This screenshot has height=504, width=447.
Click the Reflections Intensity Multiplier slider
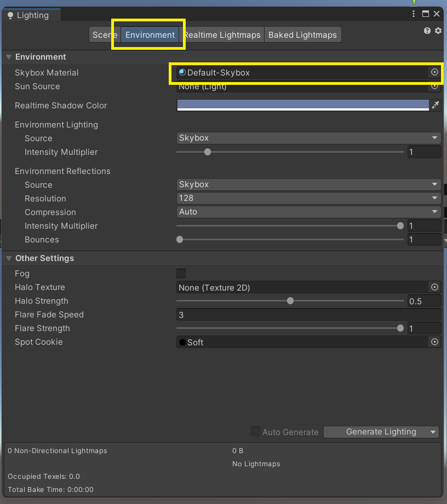pos(290,225)
